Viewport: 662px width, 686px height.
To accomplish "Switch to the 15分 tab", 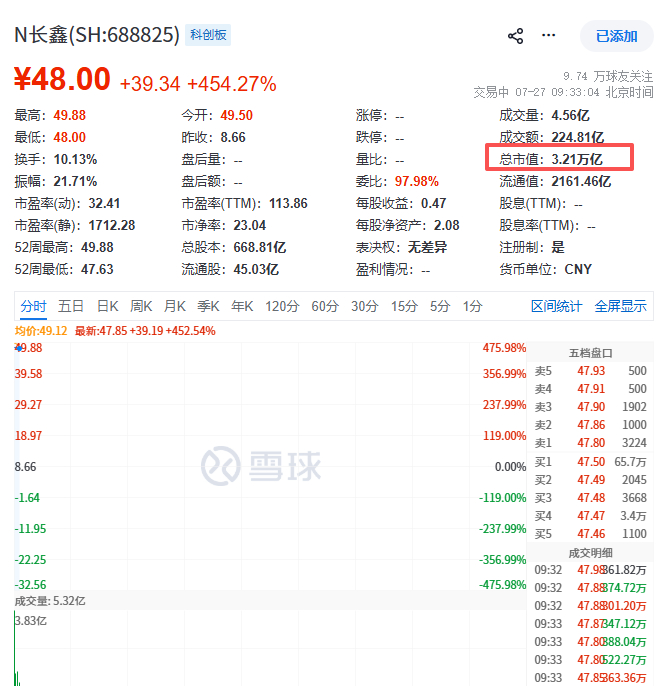I will coord(404,306).
